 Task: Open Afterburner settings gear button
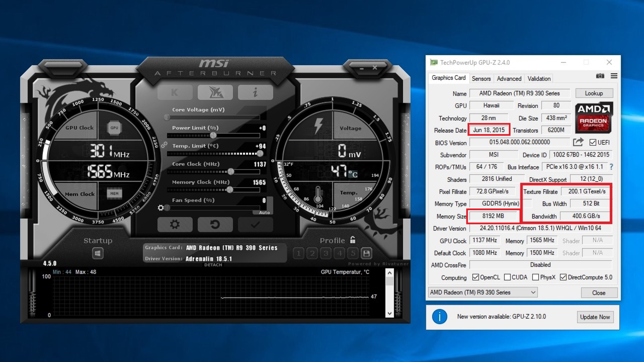(175, 224)
